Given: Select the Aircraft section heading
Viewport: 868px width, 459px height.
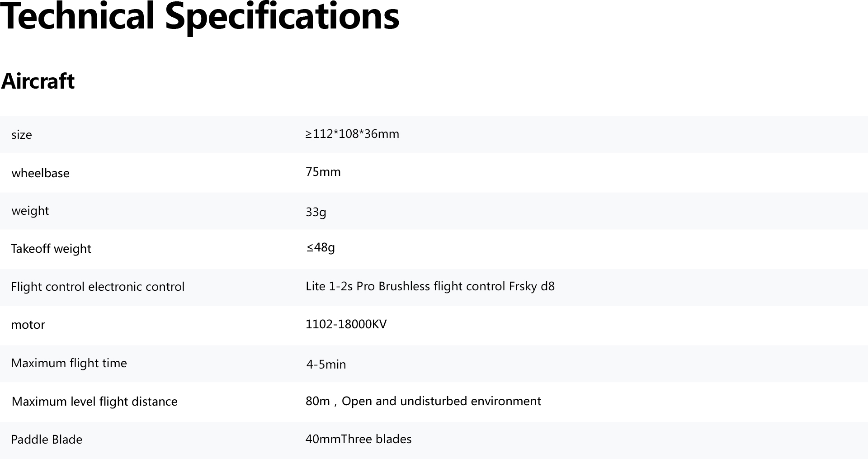Looking at the screenshot, I should 38,81.
